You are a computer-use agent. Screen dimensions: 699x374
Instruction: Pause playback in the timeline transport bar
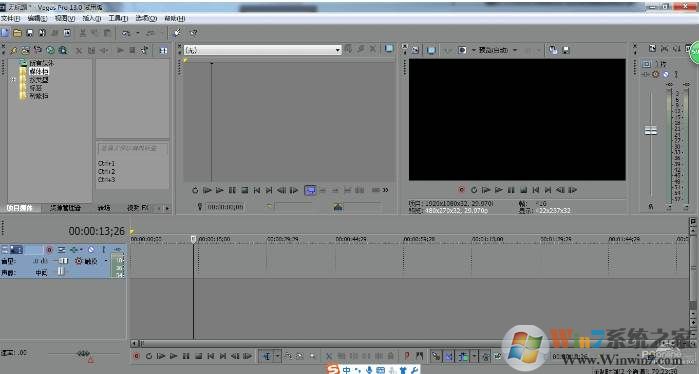(186, 356)
